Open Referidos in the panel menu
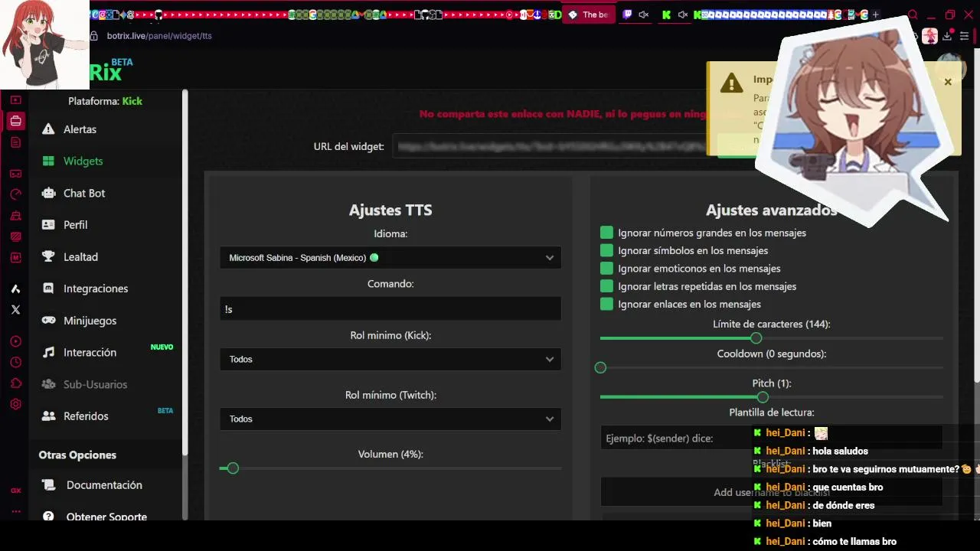Screen dimensions: 980x551 point(86,416)
